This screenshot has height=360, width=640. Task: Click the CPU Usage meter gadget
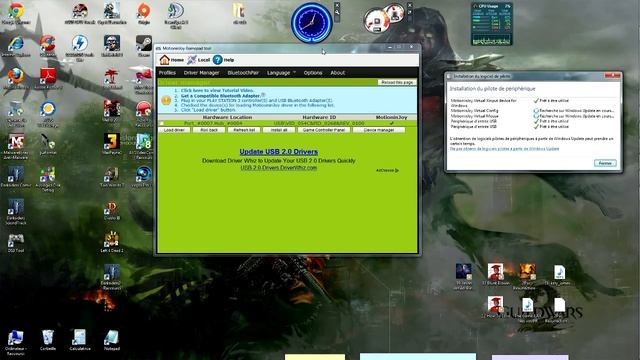point(492,24)
